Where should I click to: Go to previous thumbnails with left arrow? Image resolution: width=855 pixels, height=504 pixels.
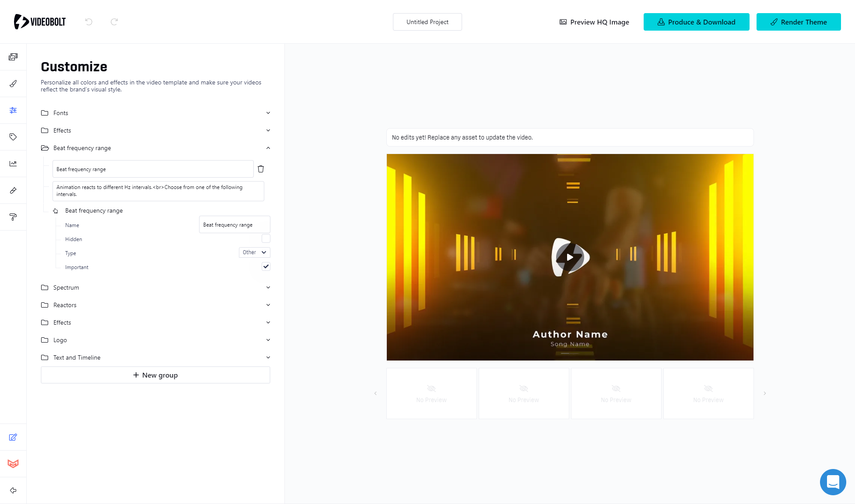(375, 393)
